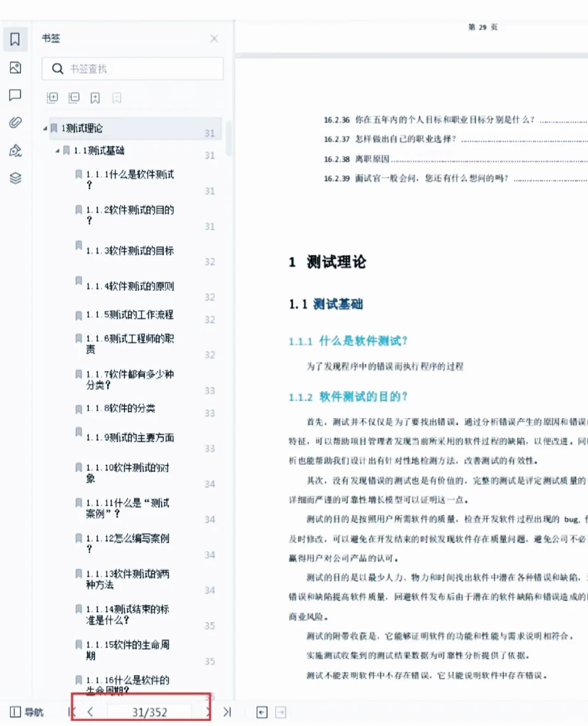Screen dimensions: 588x726
Task: Expand all bookmarks with the plus icon
Action: pyautogui.click(x=52, y=98)
